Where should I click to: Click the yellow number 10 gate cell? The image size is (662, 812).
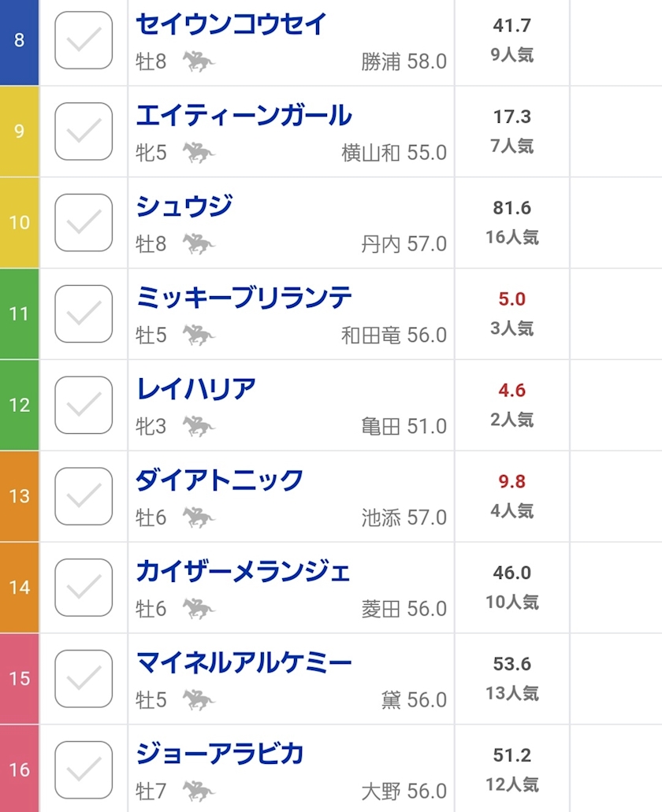pyautogui.click(x=19, y=223)
